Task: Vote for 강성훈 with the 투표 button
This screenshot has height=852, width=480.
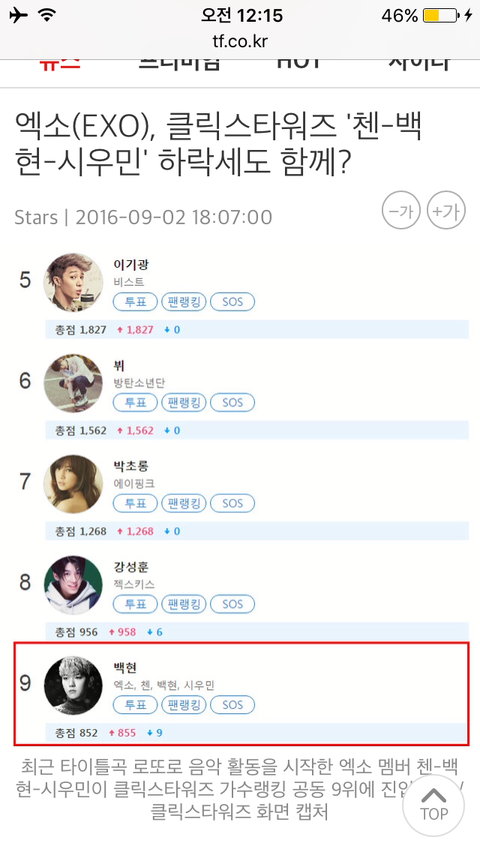Action: (135, 604)
